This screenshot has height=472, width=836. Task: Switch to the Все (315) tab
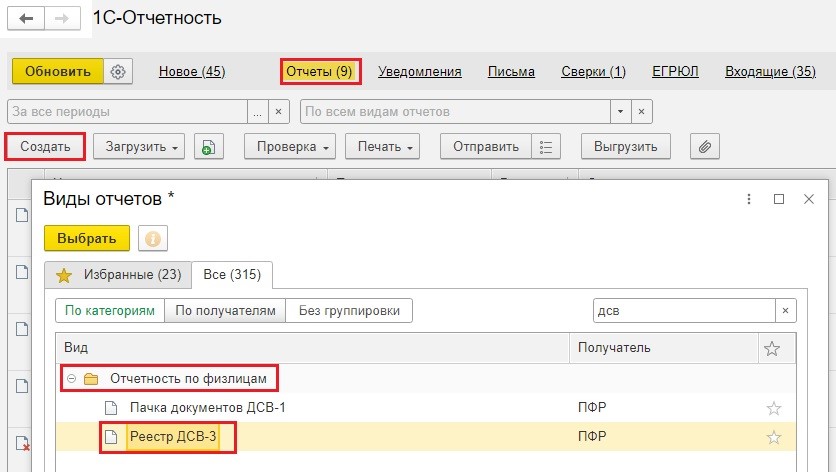click(232, 275)
